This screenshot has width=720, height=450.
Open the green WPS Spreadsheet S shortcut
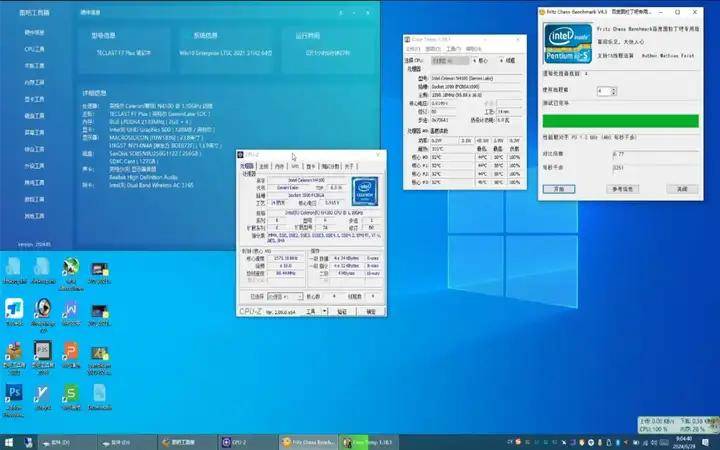click(x=71, y=397)
